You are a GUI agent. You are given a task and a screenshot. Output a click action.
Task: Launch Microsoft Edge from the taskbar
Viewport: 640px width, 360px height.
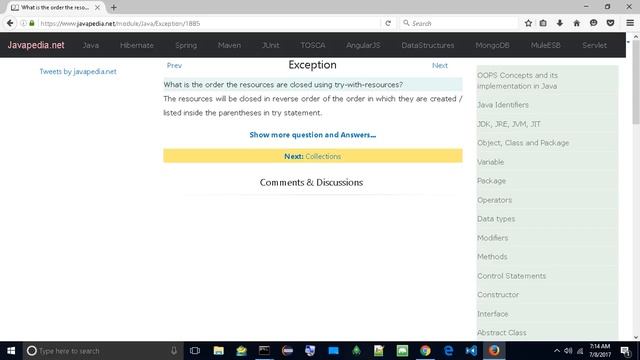click(448, 351)
